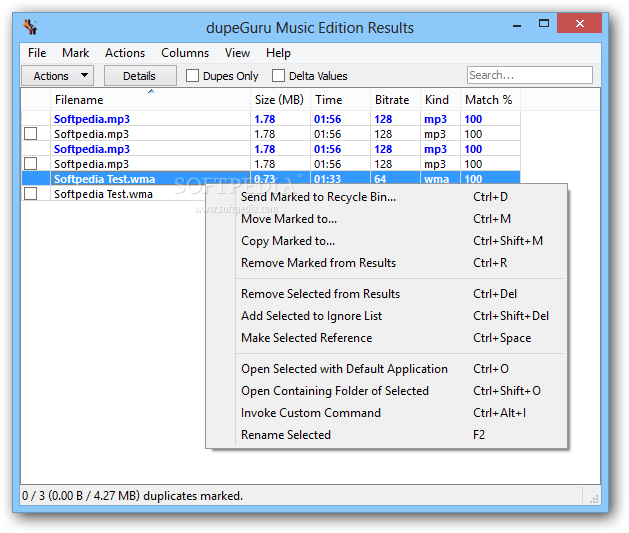The width and height of the screenshot is (629, 533).
Task: Toggle the Delta Values checkbox
Action: pos(278,76)
